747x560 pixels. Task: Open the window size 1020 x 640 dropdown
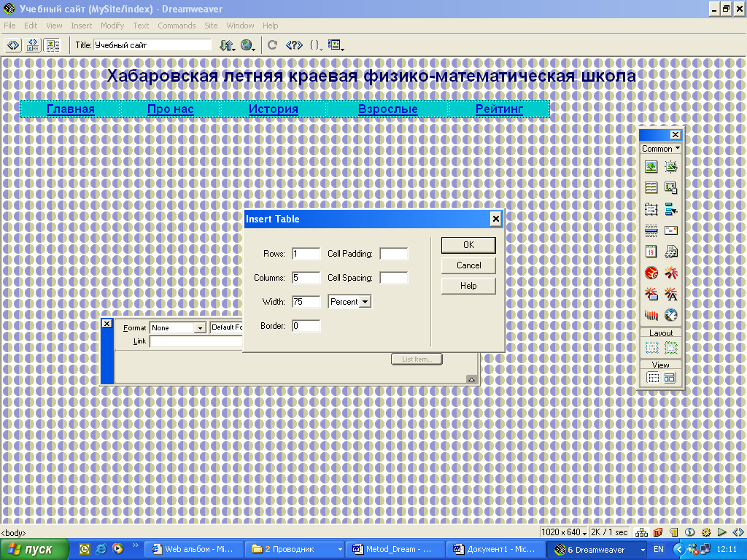(x=564, y=532)
